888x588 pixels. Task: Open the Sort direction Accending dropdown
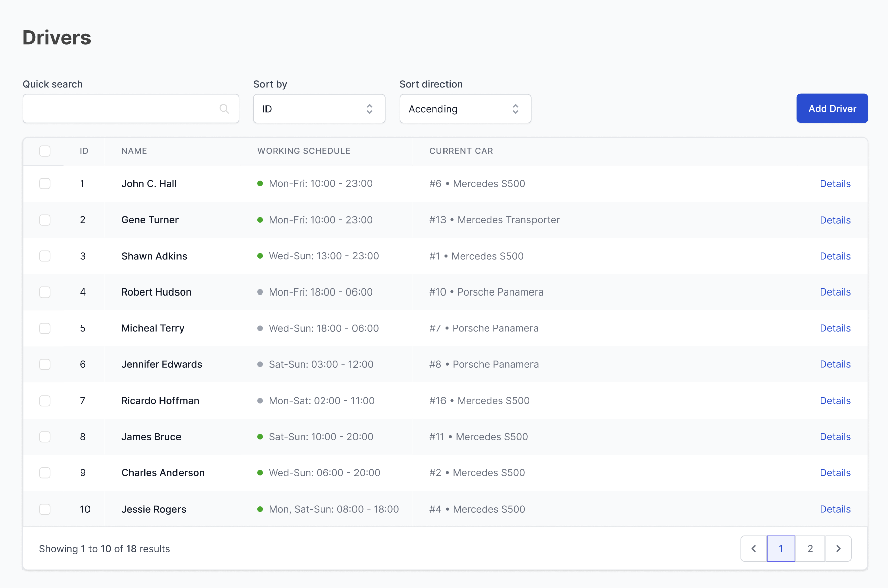tap(466, 109)
